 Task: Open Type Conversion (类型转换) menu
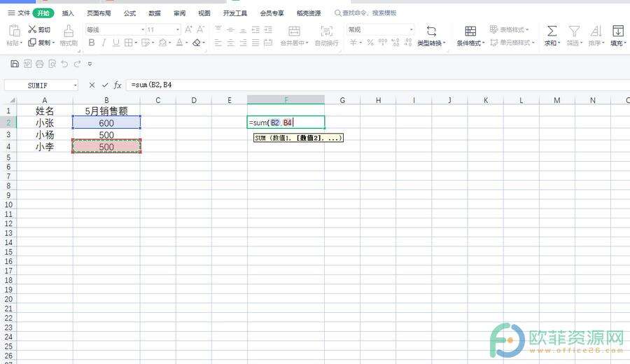click(x=431, y=35)
